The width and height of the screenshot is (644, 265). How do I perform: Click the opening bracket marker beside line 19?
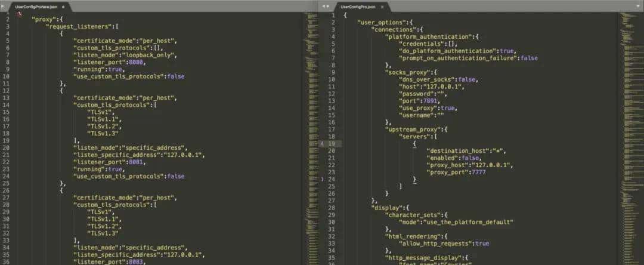click(x=322, y=143)
